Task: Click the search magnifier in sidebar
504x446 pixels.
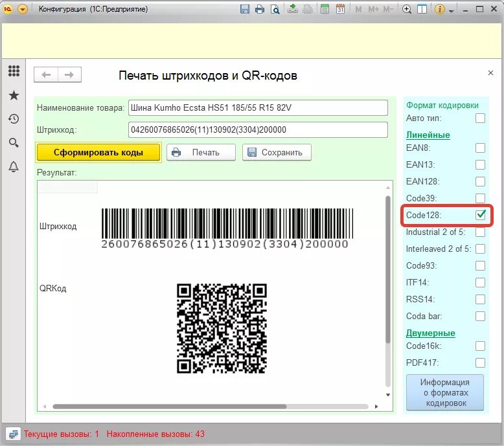Action: [14, 142]
